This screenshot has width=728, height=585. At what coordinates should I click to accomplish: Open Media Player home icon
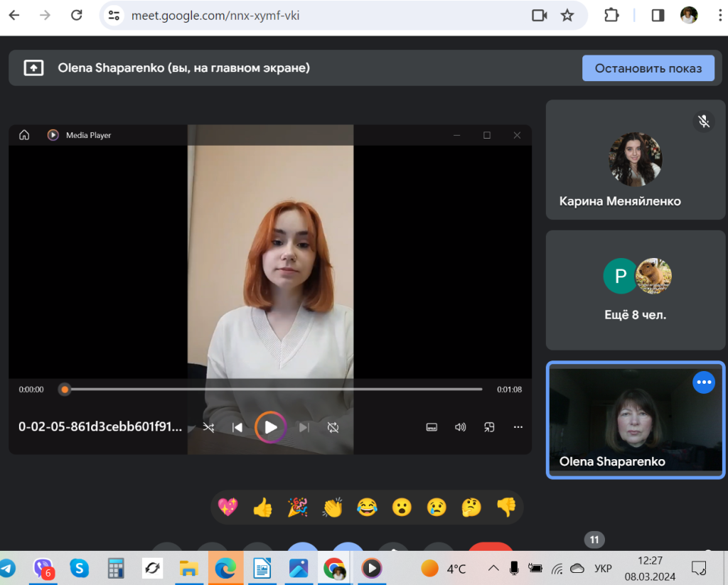tap(24, 135)
